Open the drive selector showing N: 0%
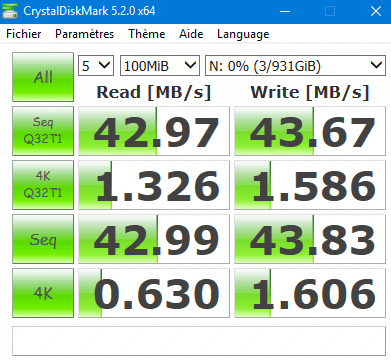Screen dimensions: 391x360 point(295,65)
